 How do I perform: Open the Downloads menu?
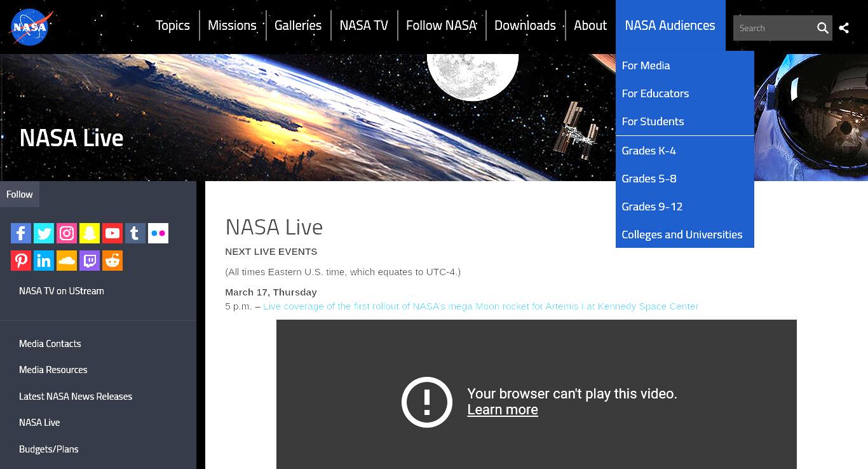(525, 25)
